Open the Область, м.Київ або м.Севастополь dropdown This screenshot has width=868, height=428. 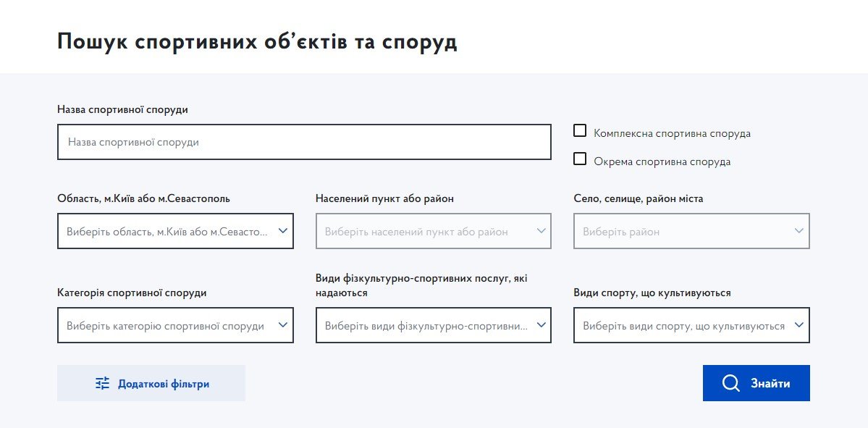[x=175, y=231]
